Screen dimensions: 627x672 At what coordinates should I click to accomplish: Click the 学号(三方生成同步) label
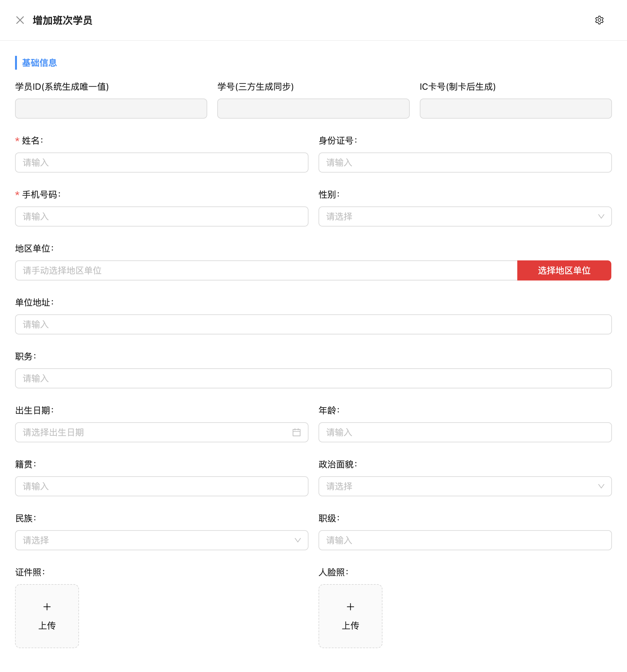click(x=256, y=87)
